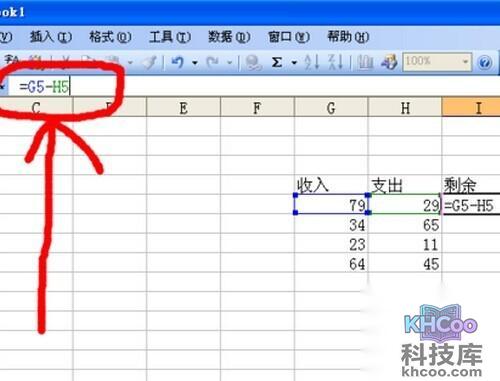Click the cell containing 45
The width and height of the screenshot is (500, 381).
tap(405, 263)
